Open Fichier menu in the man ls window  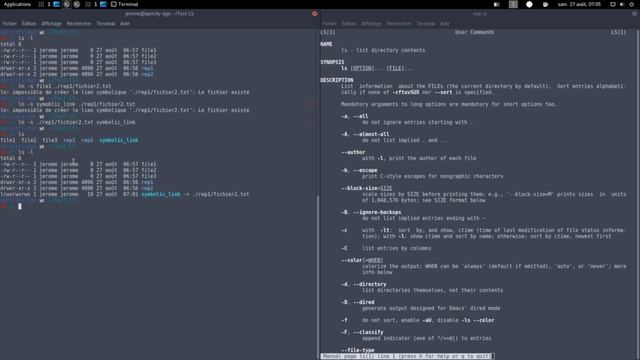coord(329,24)
